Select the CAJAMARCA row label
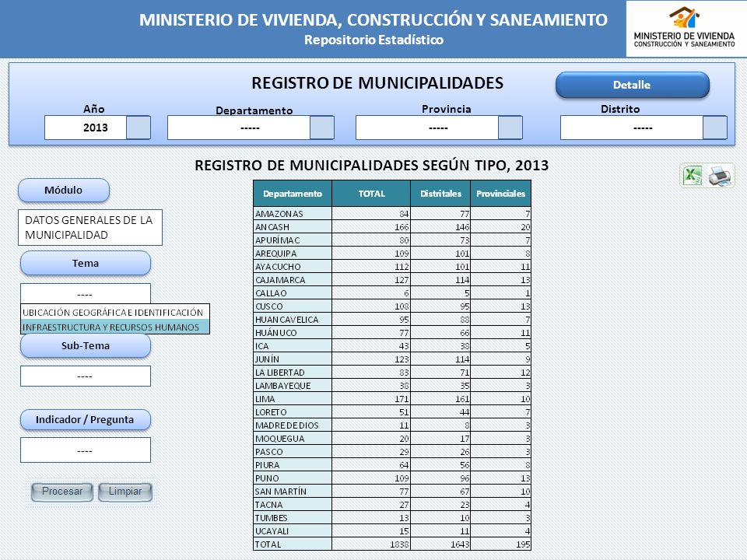The width and height of the screenshot is (747, 560). point(293,279)
